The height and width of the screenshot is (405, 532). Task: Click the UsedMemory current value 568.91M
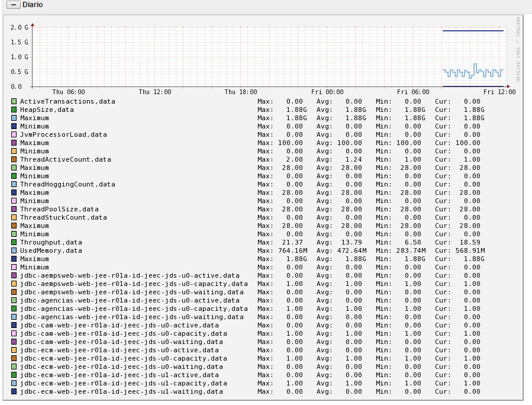tap(470, 251)
